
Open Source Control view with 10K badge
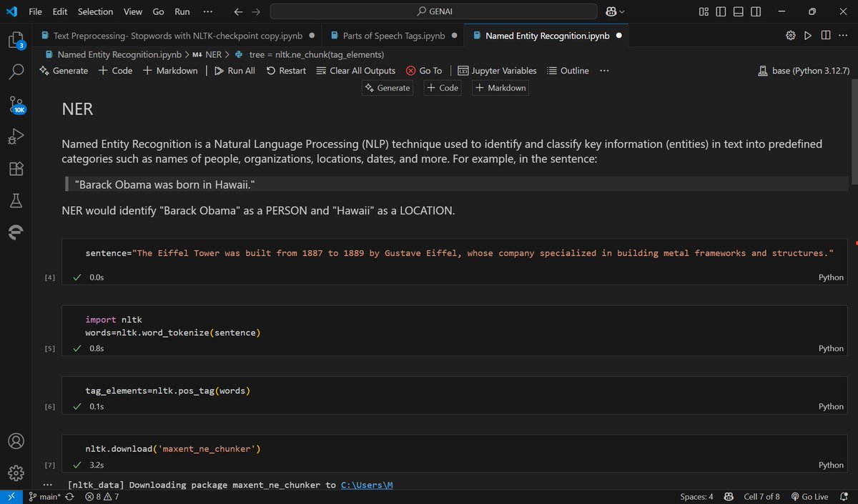(x=16, y=105)
